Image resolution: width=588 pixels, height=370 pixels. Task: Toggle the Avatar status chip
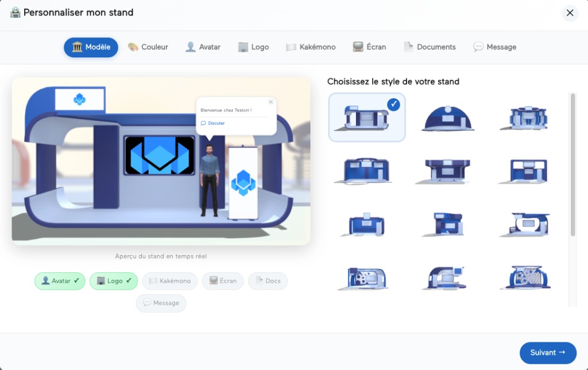click(x=60, y=281)
